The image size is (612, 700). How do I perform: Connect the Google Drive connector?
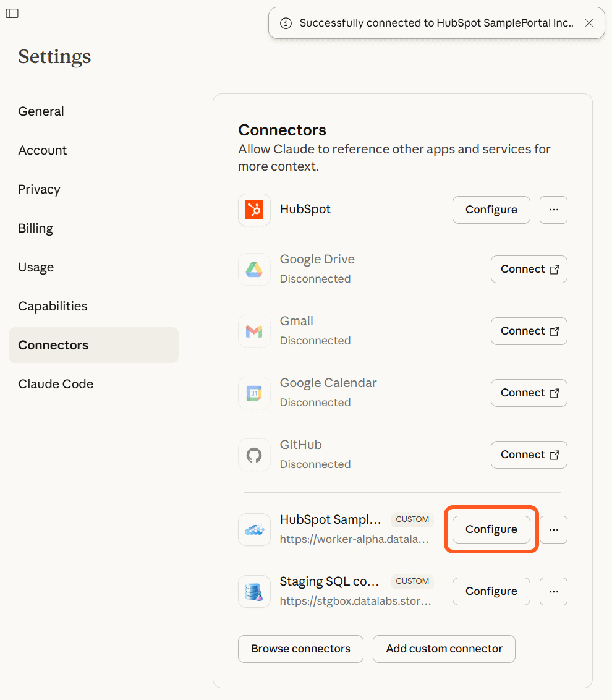pyautogui.click(x=529, y=270)
